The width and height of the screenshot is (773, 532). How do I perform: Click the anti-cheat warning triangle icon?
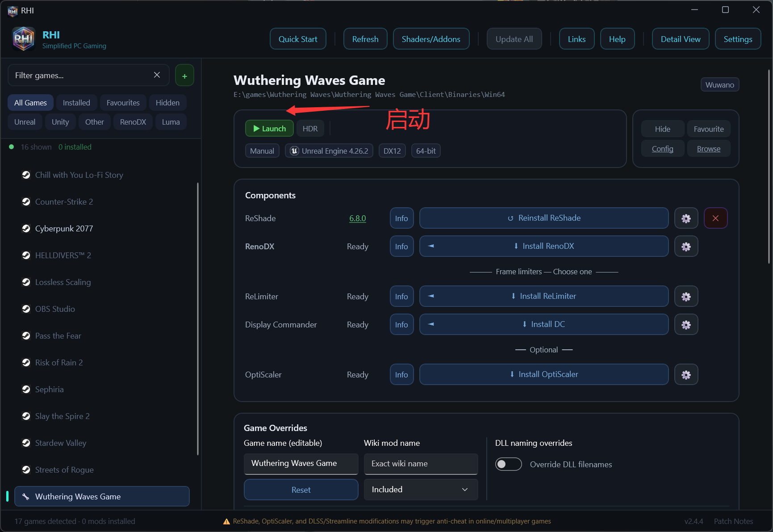pyautogui.click(x=226, y=522)
